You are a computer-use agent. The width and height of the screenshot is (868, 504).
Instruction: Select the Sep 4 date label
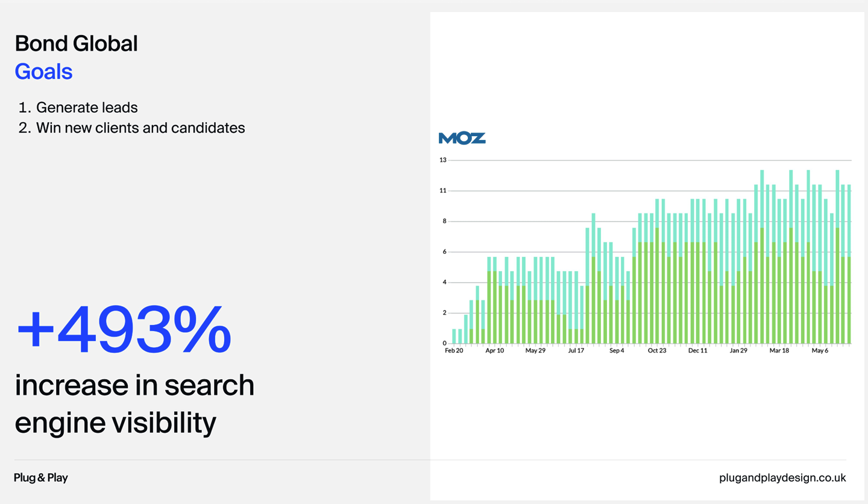click(x=617, y=350)
